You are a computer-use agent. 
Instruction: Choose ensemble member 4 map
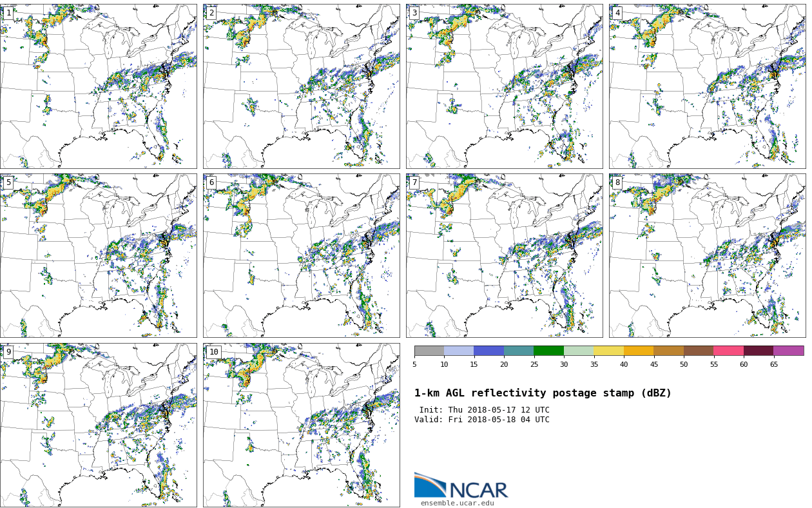pos(707,86)
